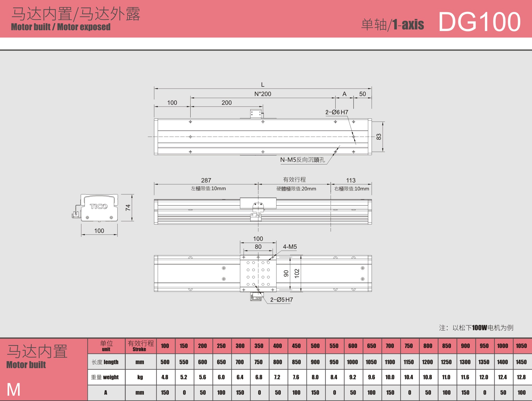Click the '马达内置' table section heading

click(x=37, y=351)
